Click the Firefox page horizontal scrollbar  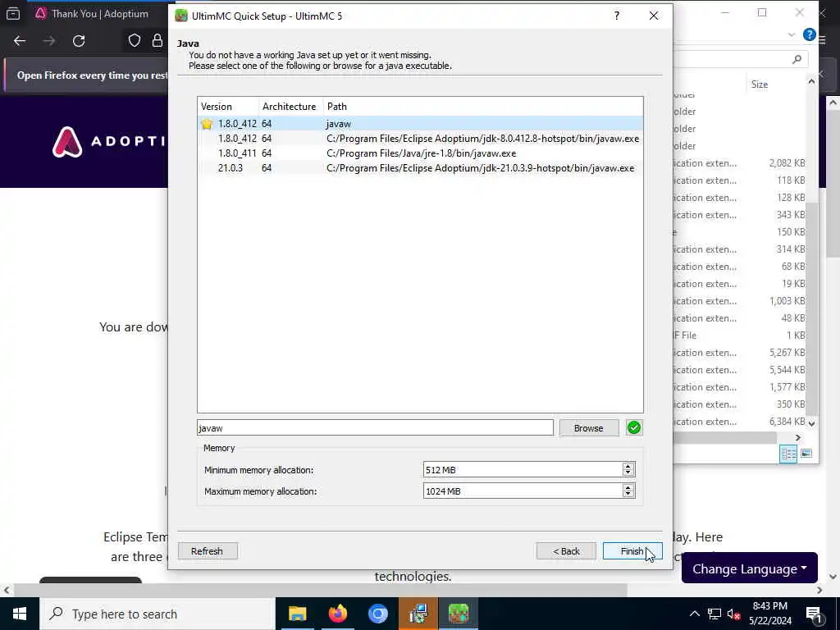coord(321,590)
